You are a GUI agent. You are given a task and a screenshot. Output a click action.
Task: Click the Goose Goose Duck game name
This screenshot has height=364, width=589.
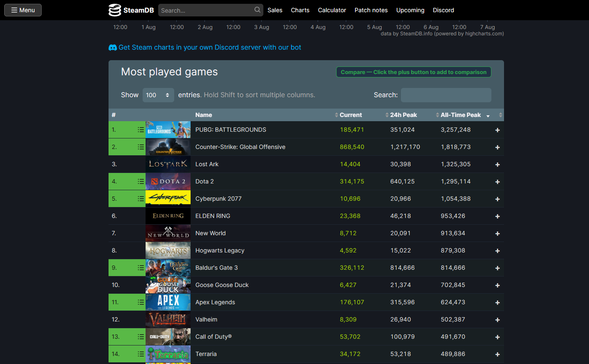(x=222, y=285)
